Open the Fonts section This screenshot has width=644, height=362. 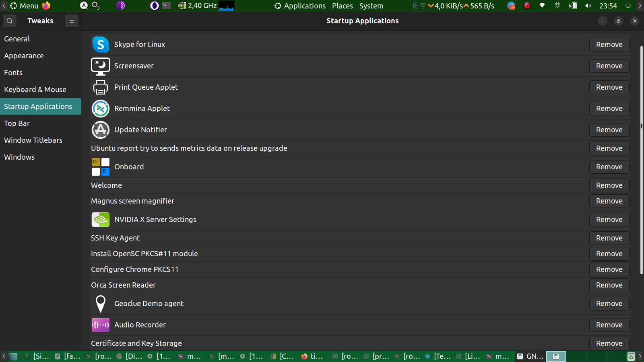tap(41, 73)
